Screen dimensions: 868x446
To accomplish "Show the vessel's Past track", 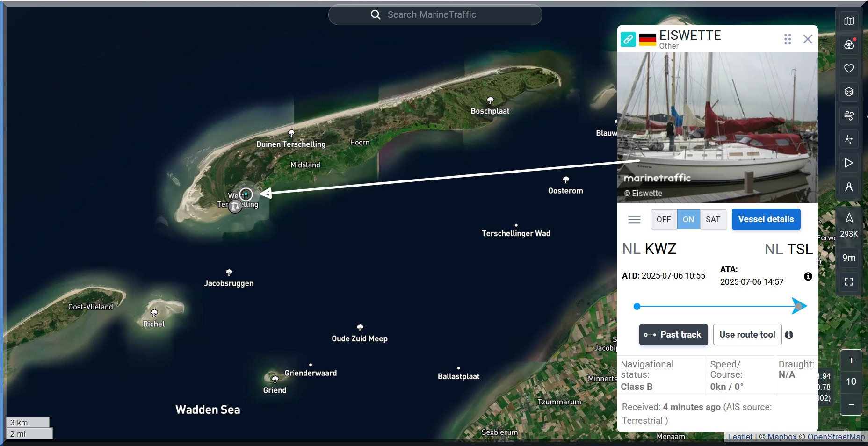I will point(673,335).
